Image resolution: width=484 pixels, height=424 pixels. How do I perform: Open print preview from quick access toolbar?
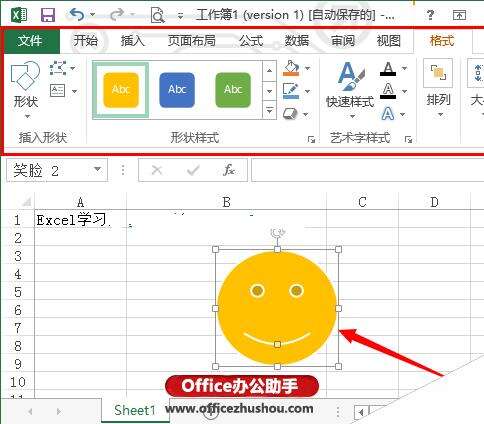coord(157,15)
